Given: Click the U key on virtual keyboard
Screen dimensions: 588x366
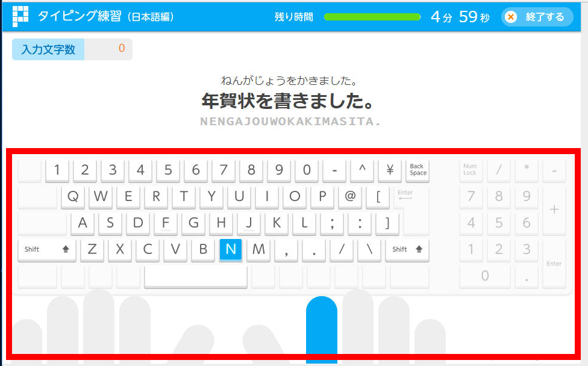Looking at the screenshot, I should coord(239,197).
